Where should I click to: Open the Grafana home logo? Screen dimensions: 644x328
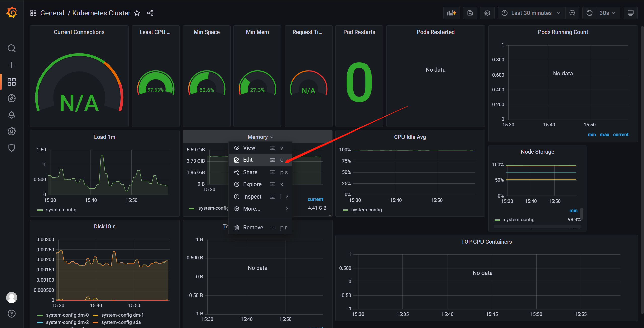click(12, 13)
